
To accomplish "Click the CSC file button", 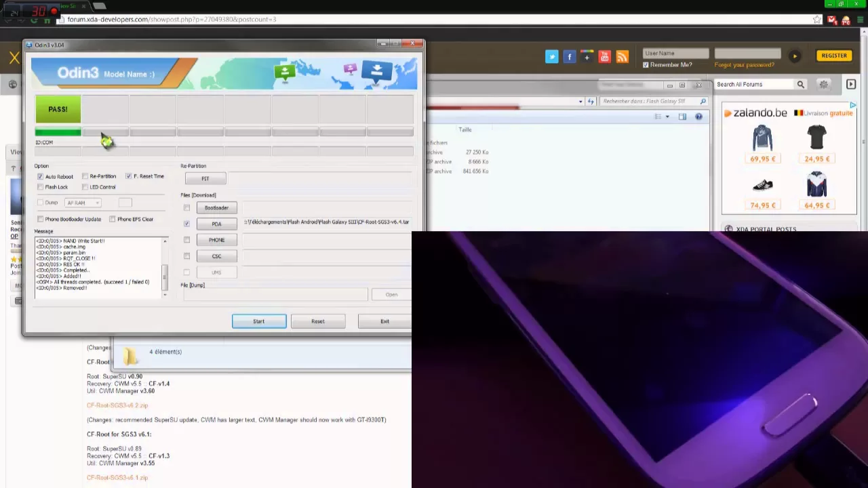I will (216, 256).
